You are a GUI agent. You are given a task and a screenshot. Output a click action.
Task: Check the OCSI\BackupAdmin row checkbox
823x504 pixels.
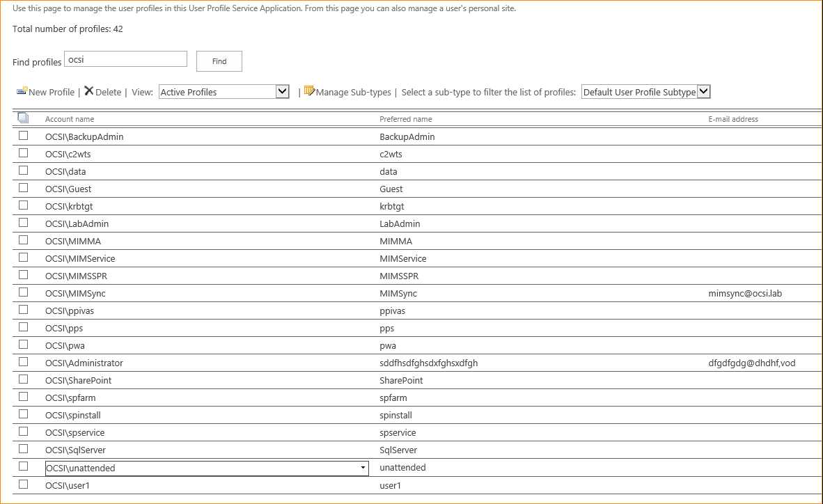(x=23, y=136)
